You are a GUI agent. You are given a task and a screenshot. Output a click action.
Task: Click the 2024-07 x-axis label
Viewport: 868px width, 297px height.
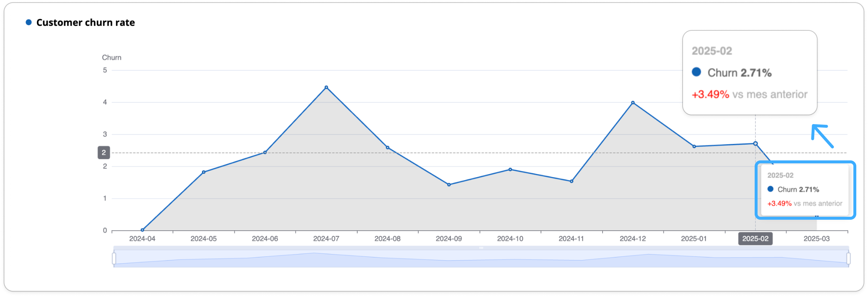326,239
